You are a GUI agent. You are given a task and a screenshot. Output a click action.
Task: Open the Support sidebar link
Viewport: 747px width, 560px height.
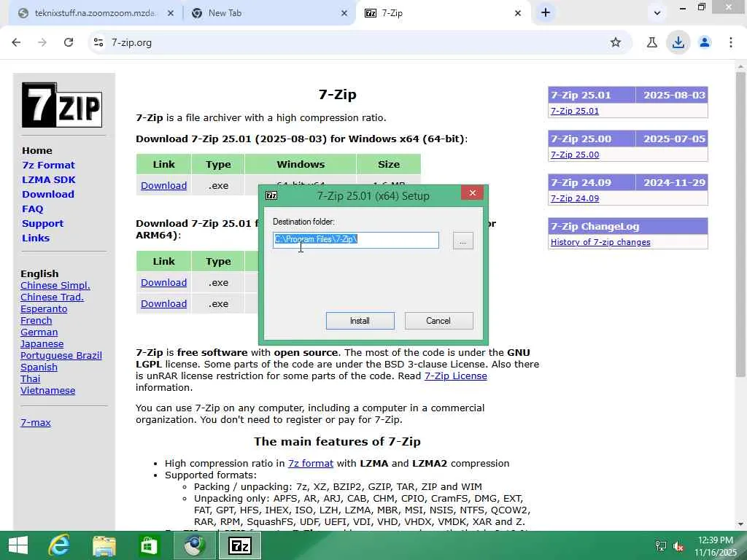(42, 223)
